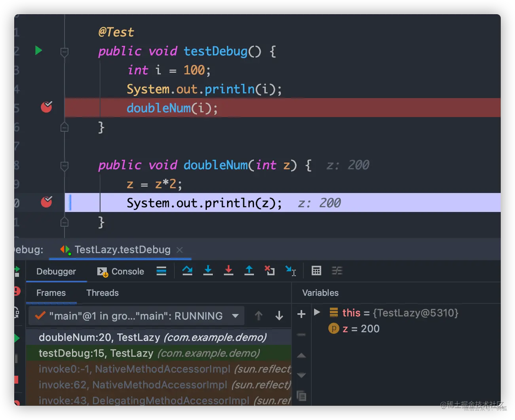Select the 'z = 200' variable row
The width and height of the screenshot is (515, 420).
[x=354, y=329]
